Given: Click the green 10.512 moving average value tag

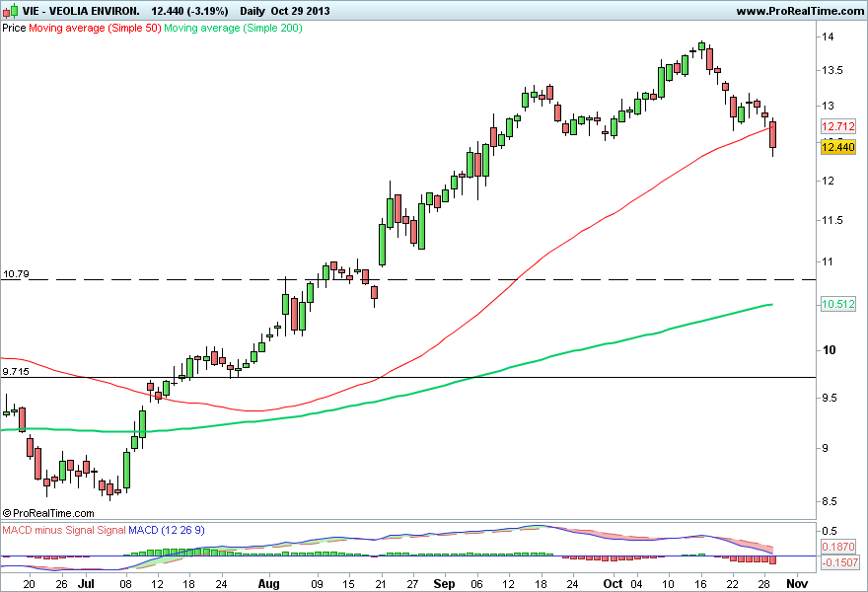Looking at the screenshot, I should [838, 304].
